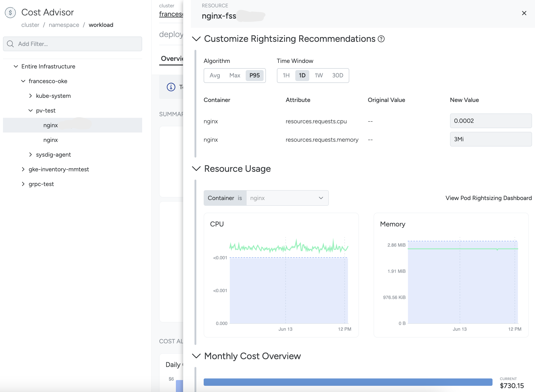Click the 2.86 MiB axis label

pyautogui.click(x=396, y=245)
